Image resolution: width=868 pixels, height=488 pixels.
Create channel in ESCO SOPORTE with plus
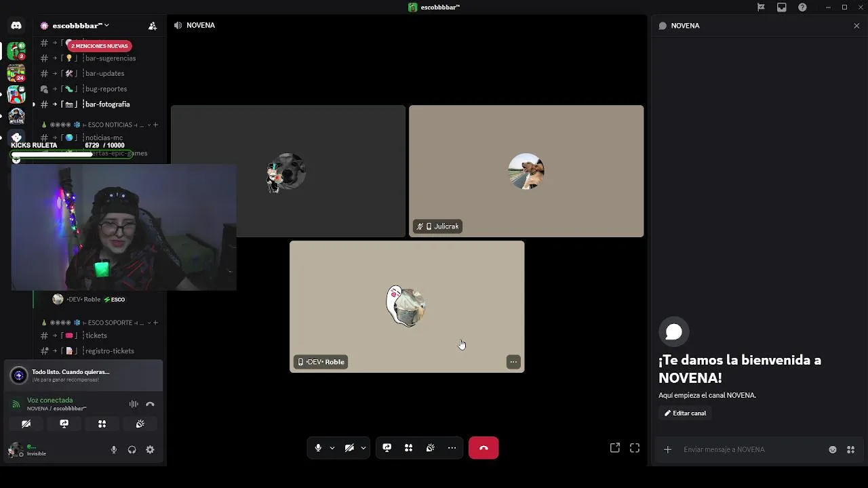[x=155, y=323]
